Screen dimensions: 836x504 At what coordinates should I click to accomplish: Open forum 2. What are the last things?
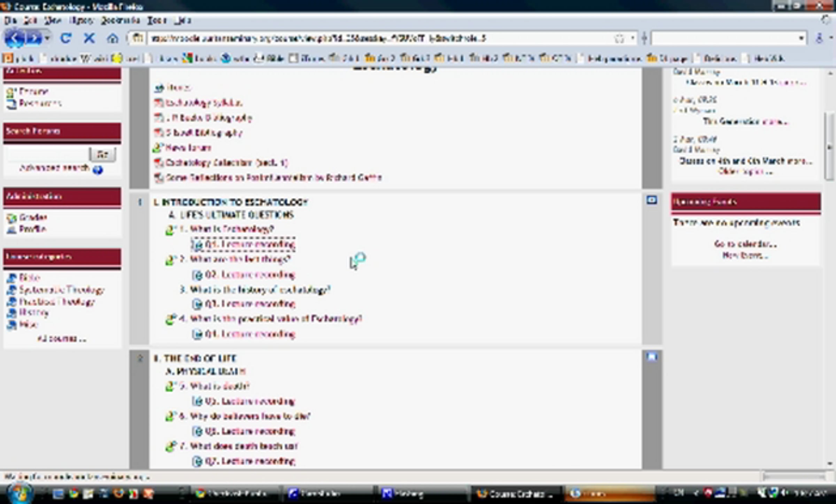(x=235, y=260)
